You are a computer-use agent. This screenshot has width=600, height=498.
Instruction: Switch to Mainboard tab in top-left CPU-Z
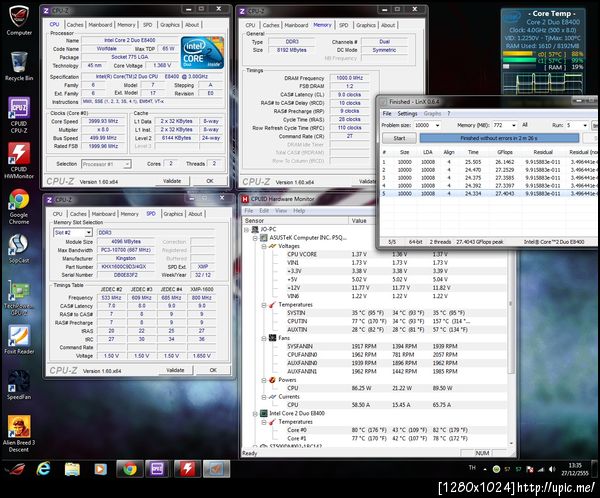pos(100,24)
